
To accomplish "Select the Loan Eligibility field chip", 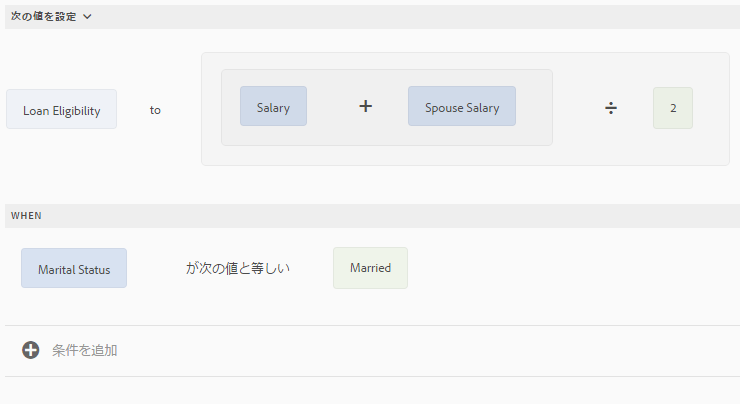I will click(x=61, y=109).
